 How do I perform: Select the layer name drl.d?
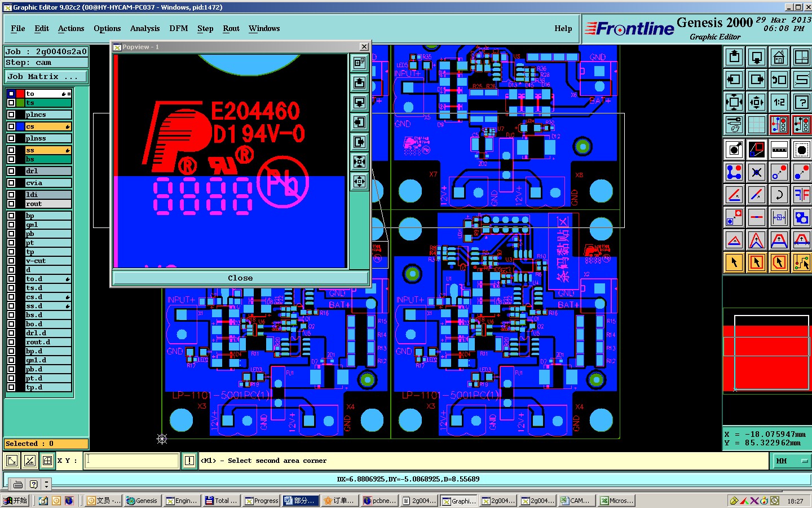pos(48,333)
